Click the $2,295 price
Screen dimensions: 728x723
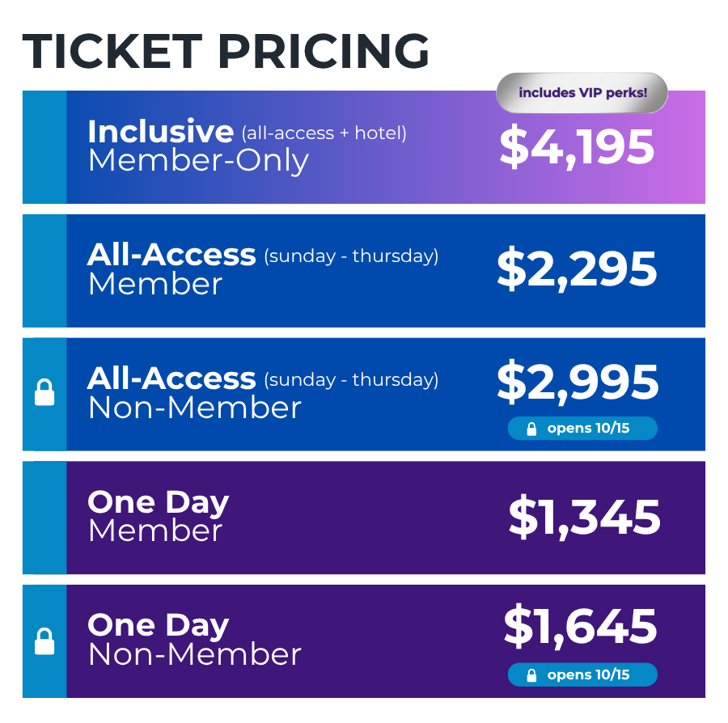tap(577, 269)
